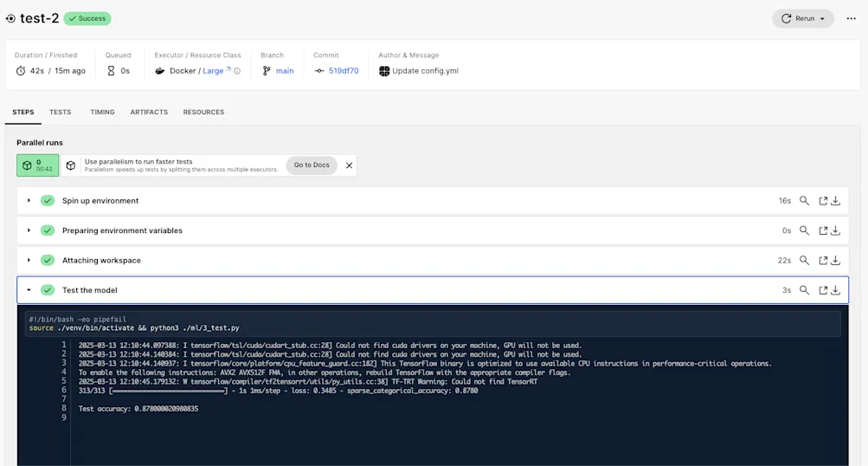Download Spin up environment output

(836, 201)
